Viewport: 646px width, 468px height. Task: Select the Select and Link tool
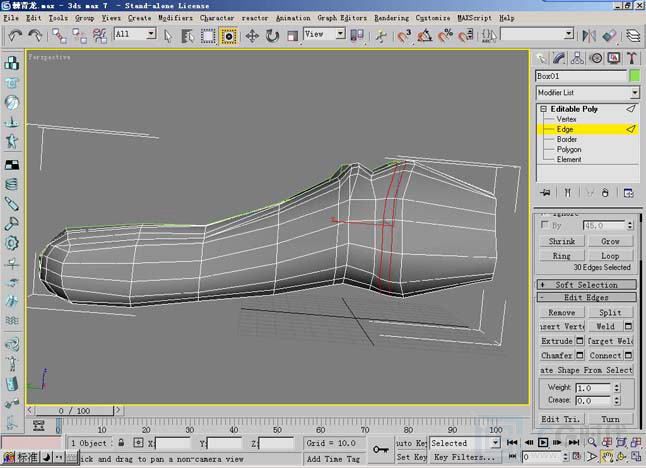[x=59, y=36]
